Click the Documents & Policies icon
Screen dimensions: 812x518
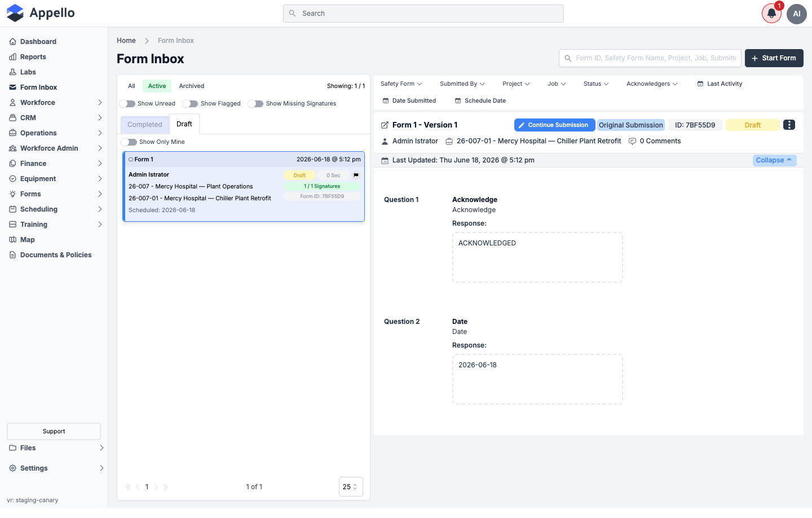tap(12, 255)
